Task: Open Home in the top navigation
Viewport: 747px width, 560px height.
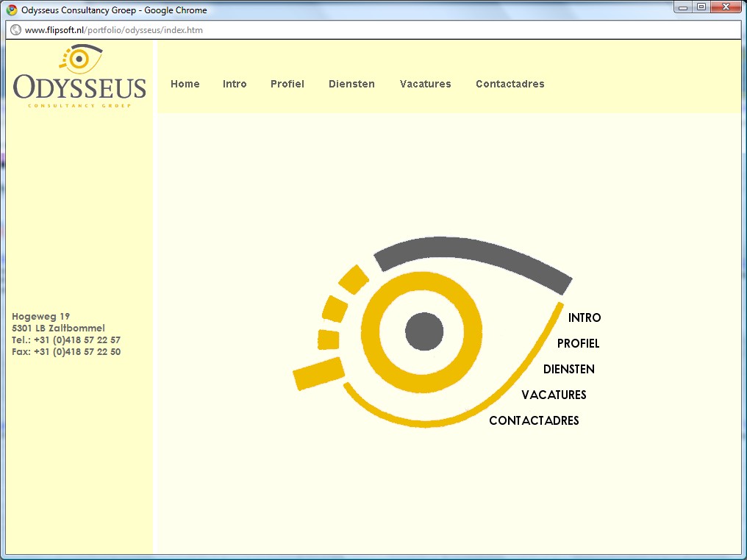Action: point(185,84)
